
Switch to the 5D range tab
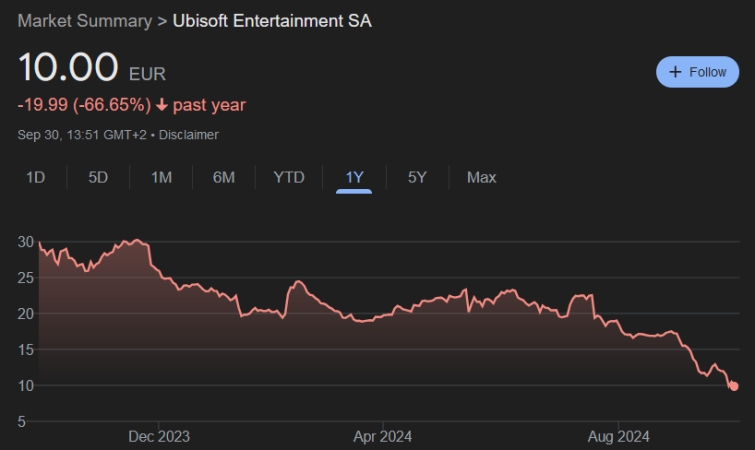tap(98, 178)
